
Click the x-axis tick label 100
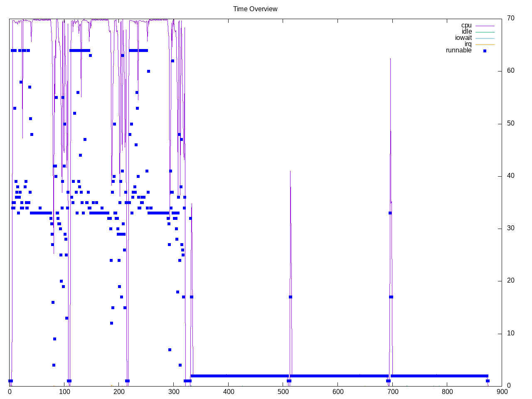coord(64,392)
